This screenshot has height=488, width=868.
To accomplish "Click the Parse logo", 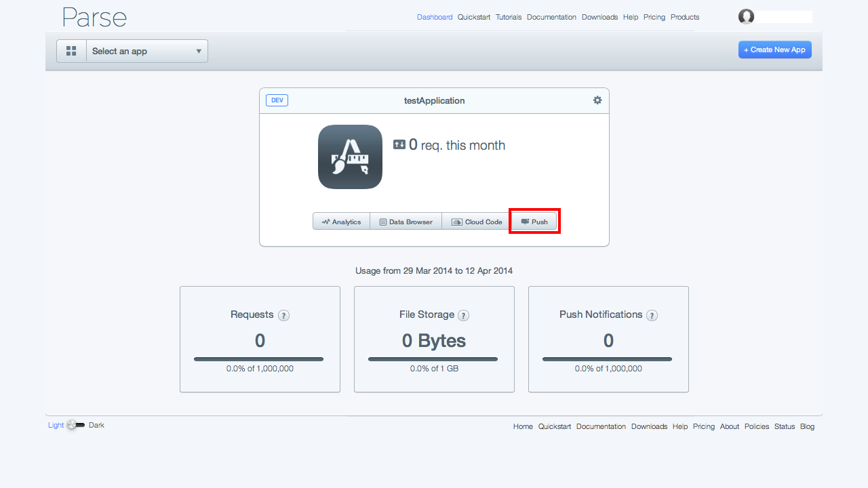I will [x=94, y=17].
